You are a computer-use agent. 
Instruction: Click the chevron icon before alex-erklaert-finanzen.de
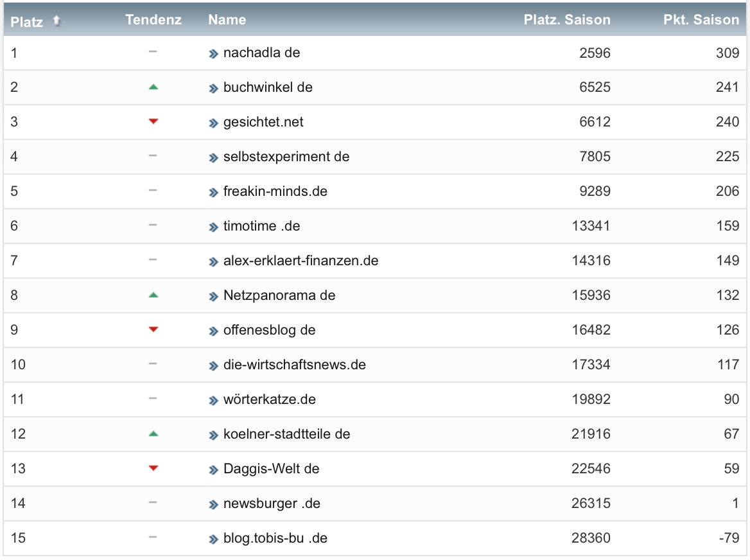coord(213,262)
